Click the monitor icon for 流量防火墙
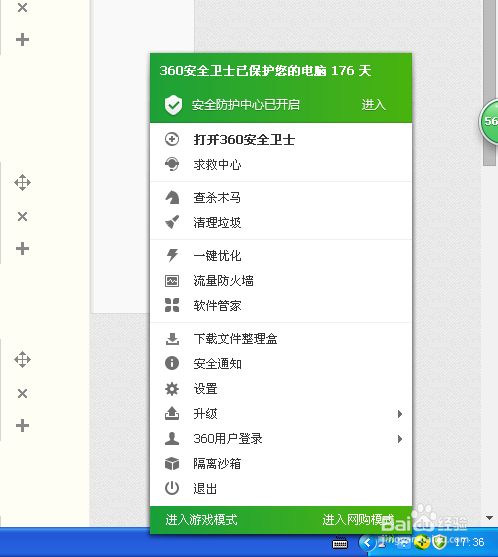The width and height of the screenshot is (498, 557). point(172,281)
